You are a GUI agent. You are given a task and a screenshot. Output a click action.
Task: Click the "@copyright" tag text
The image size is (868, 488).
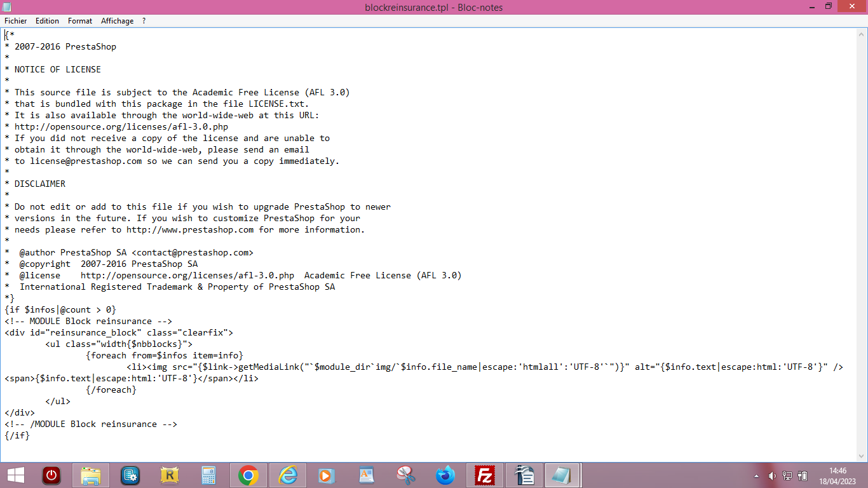point(45,264)
